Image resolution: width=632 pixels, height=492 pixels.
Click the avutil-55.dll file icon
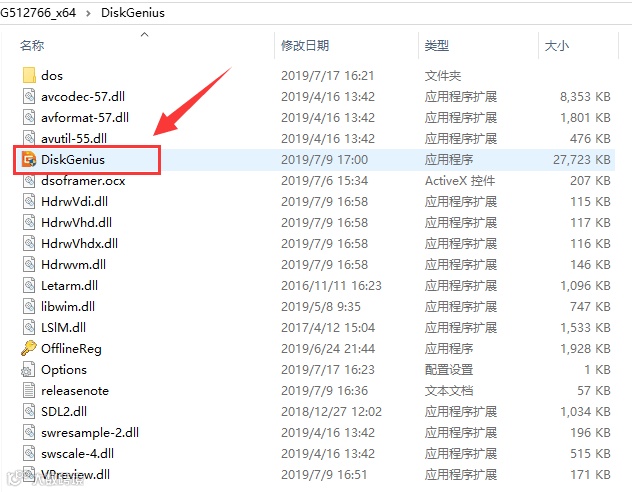pyautogui.click(x=29, y=138)
